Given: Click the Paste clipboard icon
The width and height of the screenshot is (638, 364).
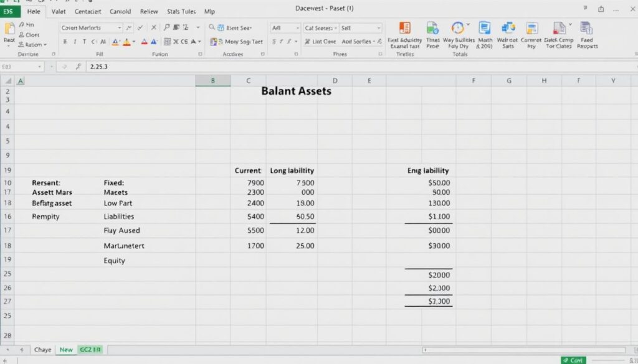Looking at the screenshot, I should click(9, 30).
